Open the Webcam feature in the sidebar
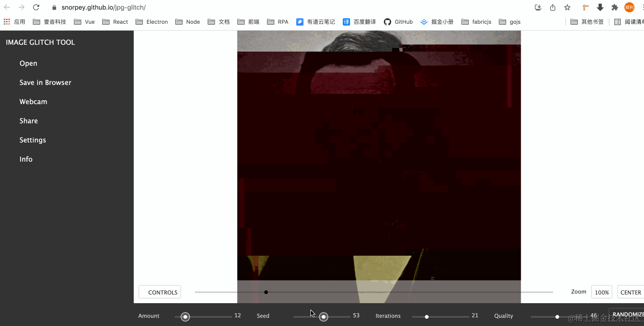644x326 pixels. (33, 101)
